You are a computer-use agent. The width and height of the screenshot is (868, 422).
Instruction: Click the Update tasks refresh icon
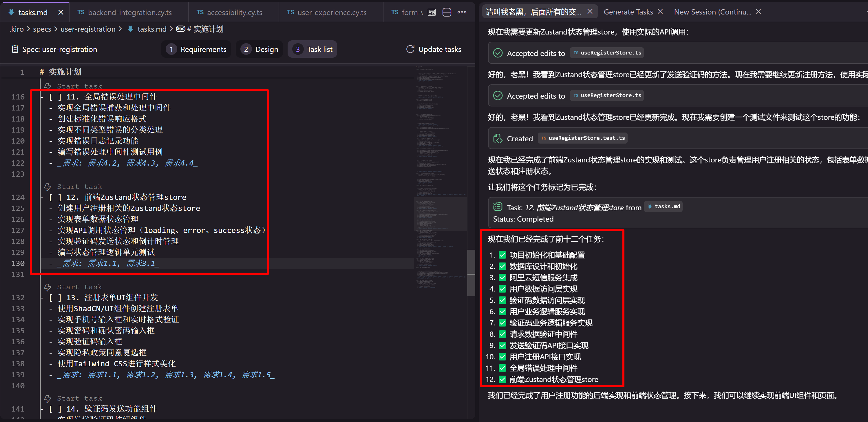coord(410,49)
